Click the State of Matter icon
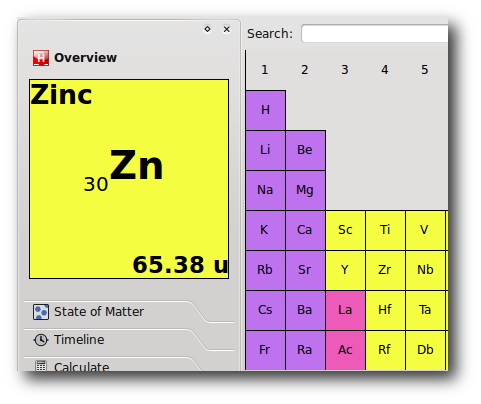 point(41,312)
